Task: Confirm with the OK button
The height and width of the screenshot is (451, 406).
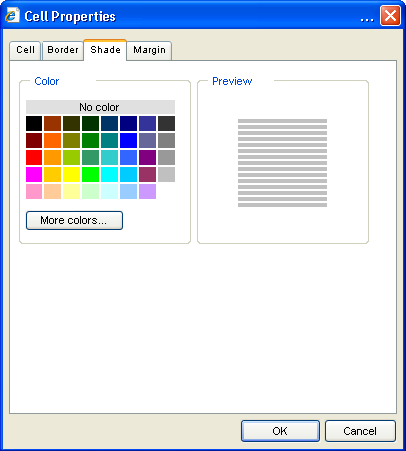Action: pyautogui.click(x=280, y=431)
